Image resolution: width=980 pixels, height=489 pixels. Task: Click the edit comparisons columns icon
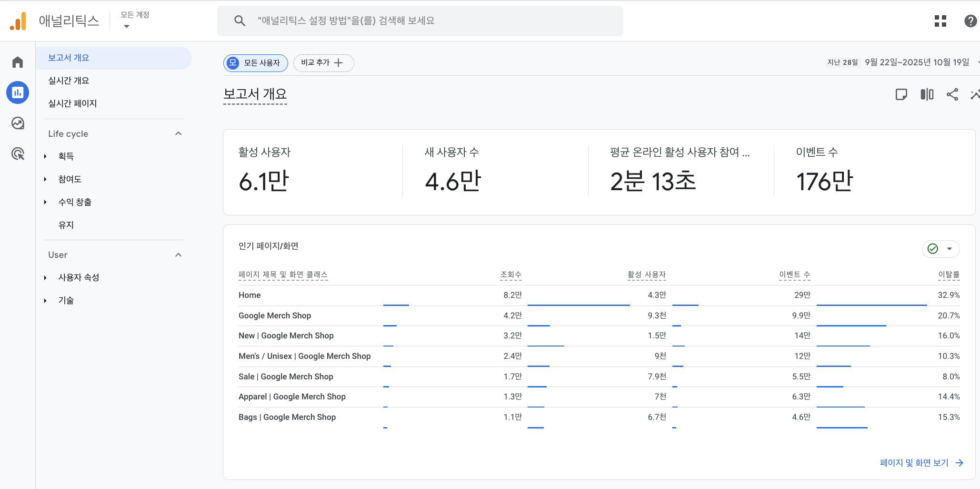[x=927, y=94]
